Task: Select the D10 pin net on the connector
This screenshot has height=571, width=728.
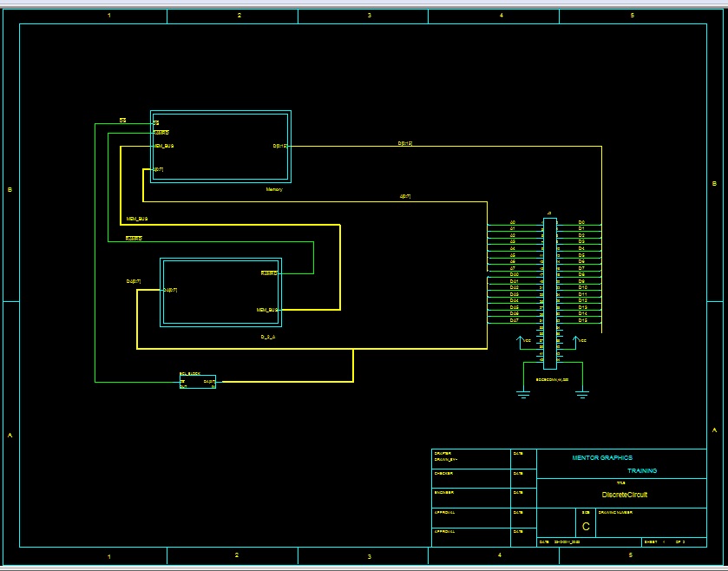Action: 583,287
